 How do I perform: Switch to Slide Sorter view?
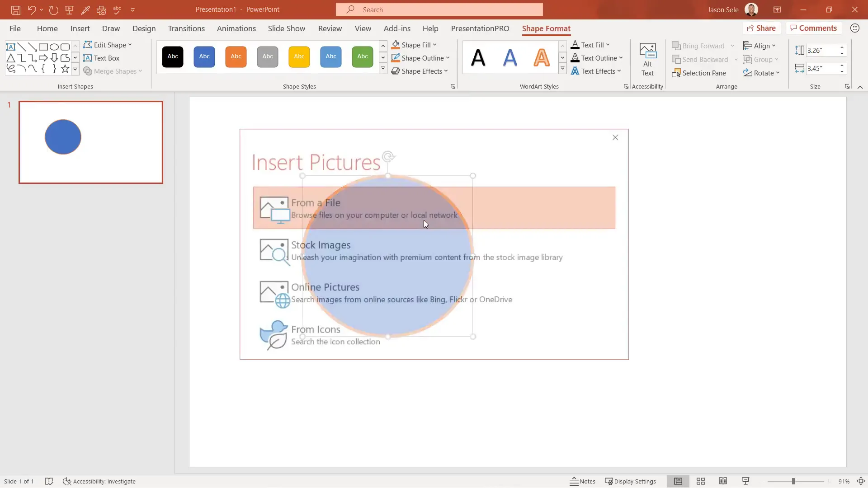pyautogui.click(x=701, y=481)
